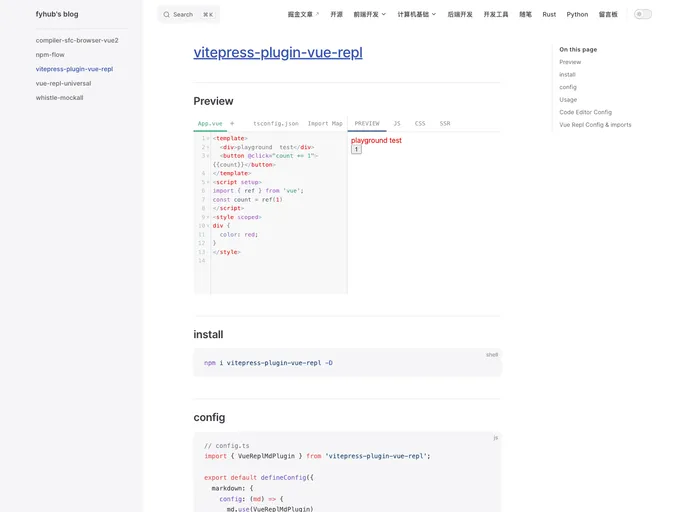Jump to install in page outline

(x=567, y=75)
